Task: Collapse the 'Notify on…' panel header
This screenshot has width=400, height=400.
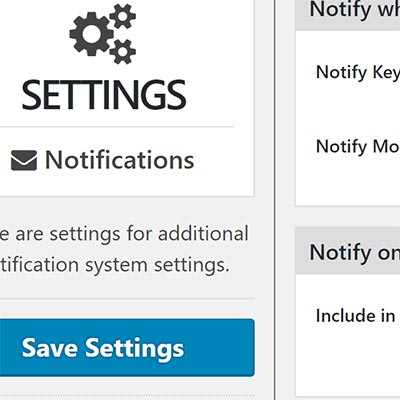Action: coord(348,251)
